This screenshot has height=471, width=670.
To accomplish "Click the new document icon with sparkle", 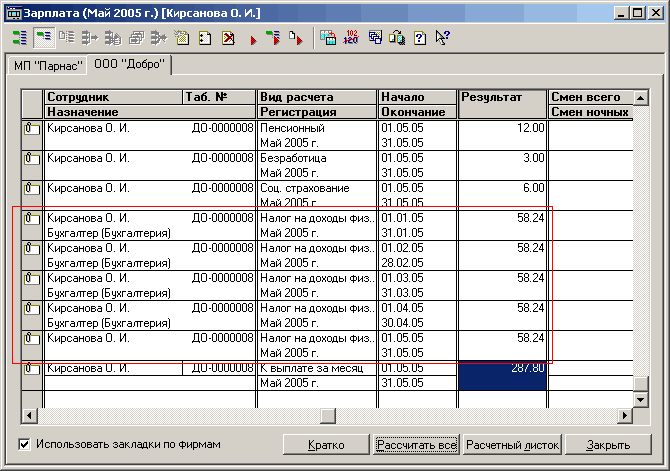I will coord(182,38).
